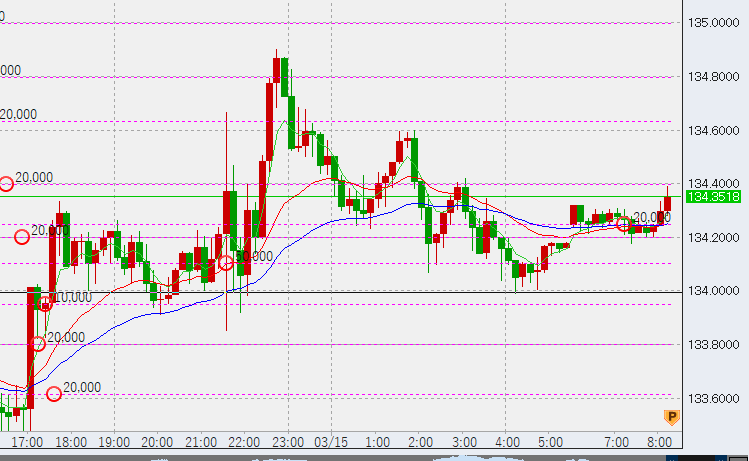749x461 pixels.
Task: Click the 8:00 time axis label
Action: point(658,441)
